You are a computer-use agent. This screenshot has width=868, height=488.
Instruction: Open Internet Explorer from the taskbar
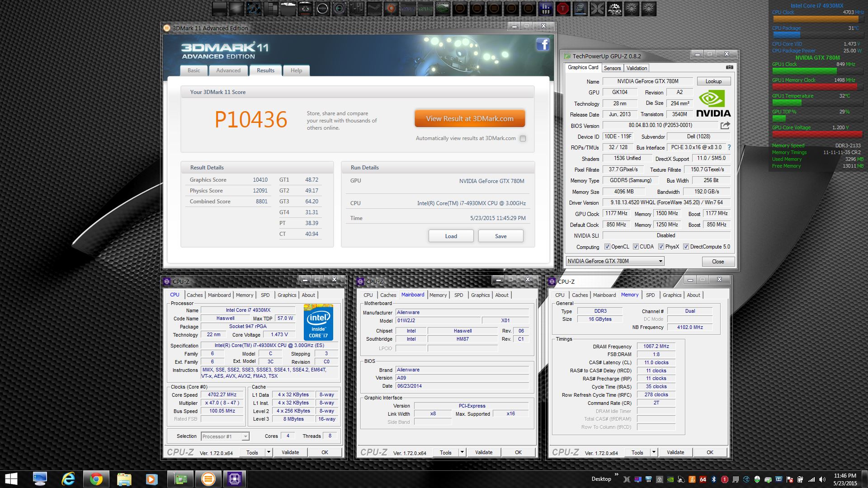click(68, 479)
